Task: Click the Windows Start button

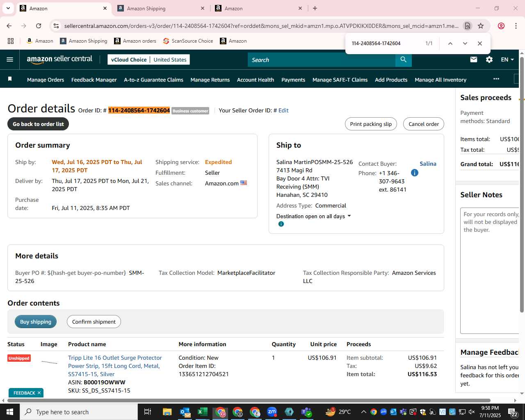Action: pos(10,412)
